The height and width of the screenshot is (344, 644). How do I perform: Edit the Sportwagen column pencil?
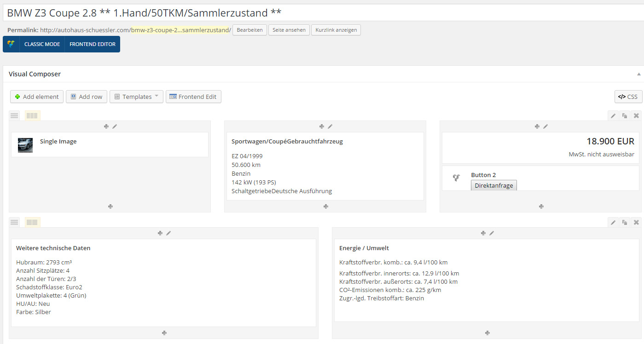tap(330, 126)
